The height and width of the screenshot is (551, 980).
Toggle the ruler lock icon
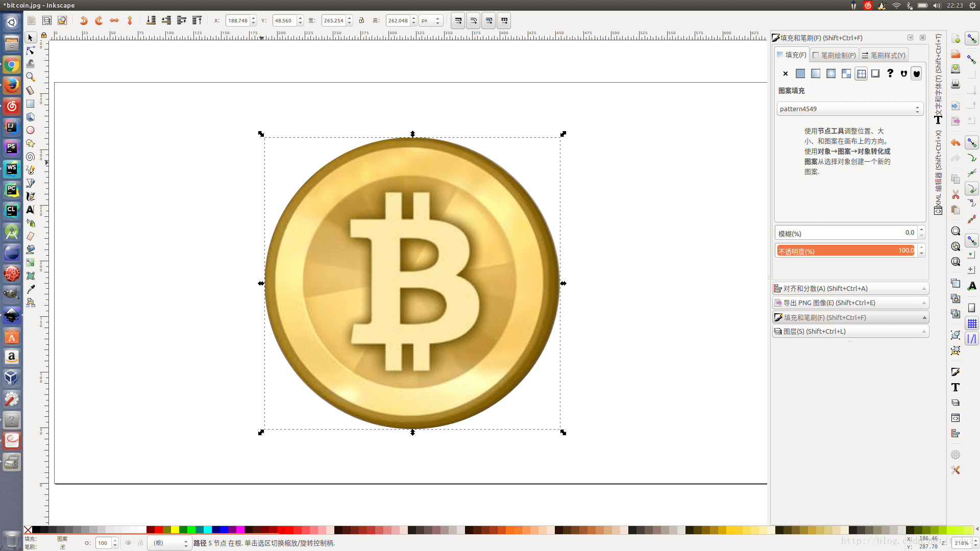click(x=44, y=35)
